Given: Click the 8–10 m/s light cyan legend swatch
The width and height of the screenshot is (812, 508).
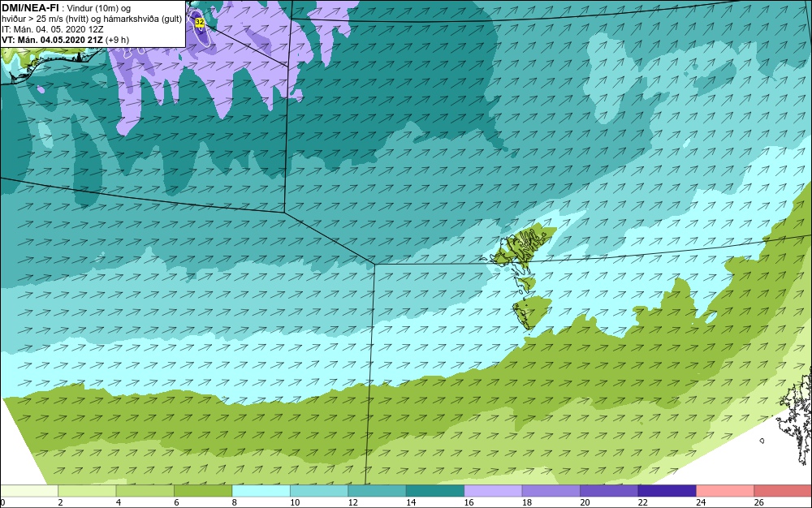Looking at the screenshot, I should click(x=261, y=491).
